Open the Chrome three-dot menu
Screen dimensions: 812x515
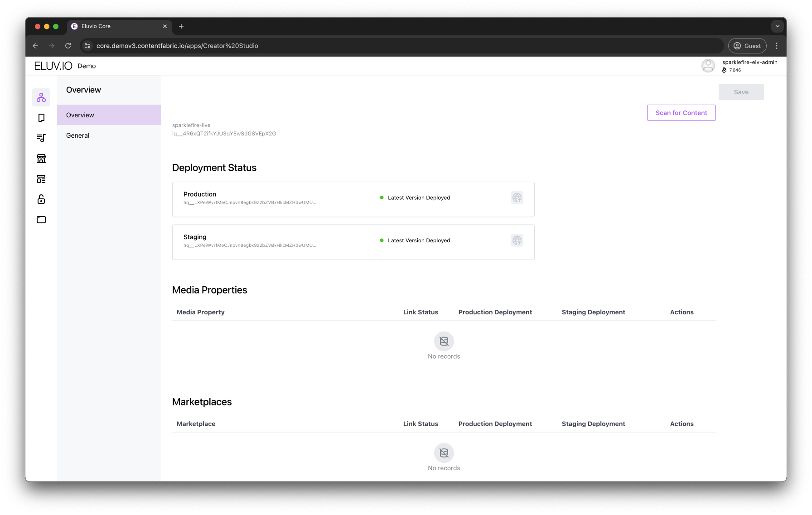[777, 46]
